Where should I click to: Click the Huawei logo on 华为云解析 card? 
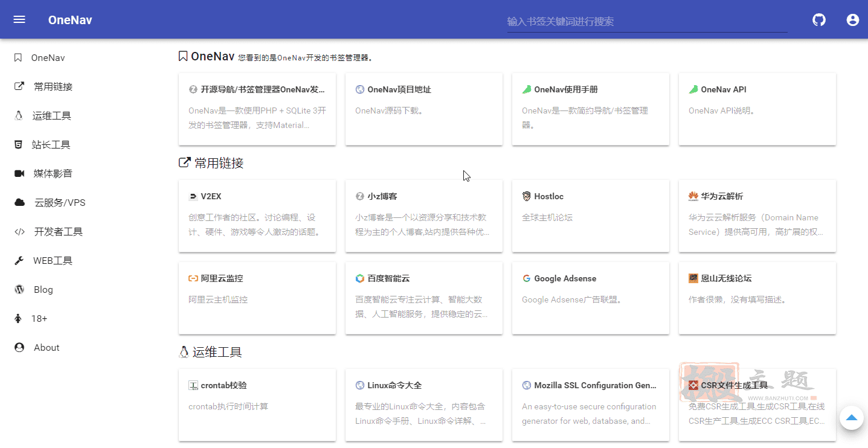click(x=693, y=196)
